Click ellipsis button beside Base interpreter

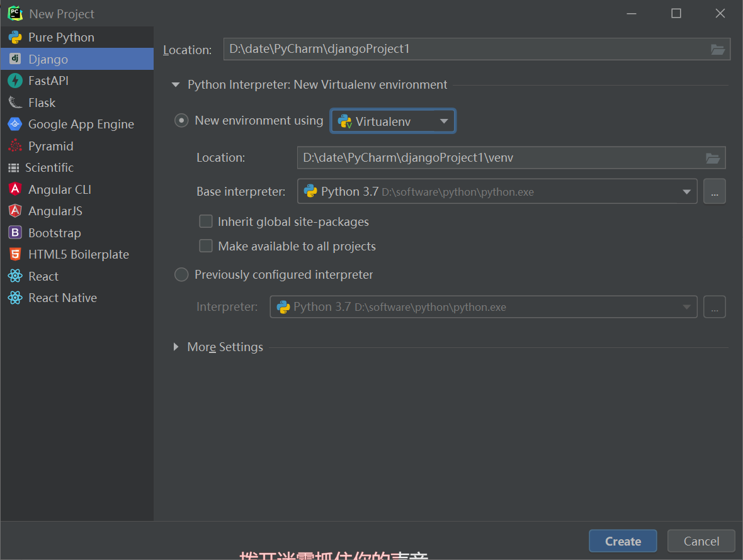click(715, 191)
